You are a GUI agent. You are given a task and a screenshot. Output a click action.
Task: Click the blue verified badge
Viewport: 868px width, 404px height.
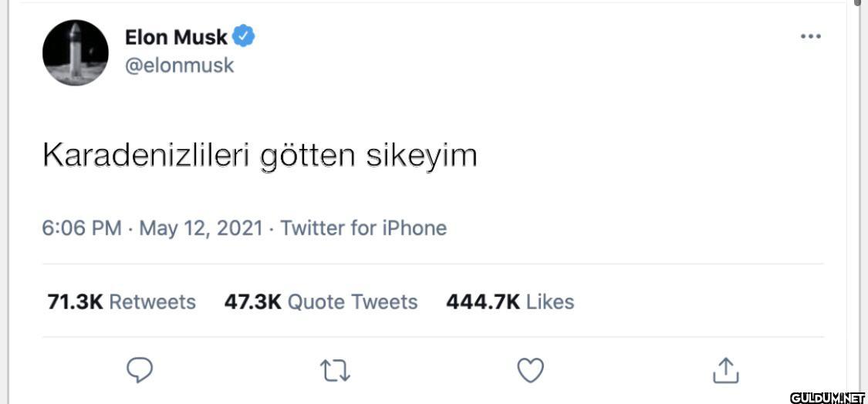coord(245,36)
